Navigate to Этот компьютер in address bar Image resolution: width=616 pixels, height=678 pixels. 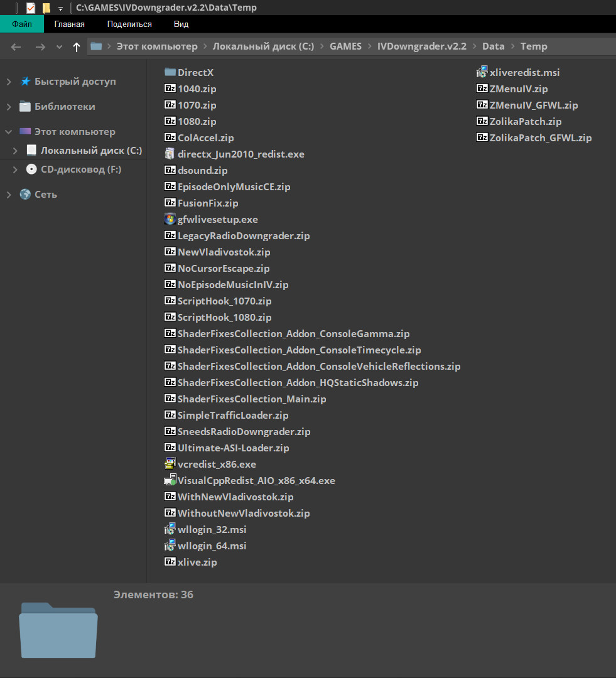pyautogui.click(x=157, y=46)
